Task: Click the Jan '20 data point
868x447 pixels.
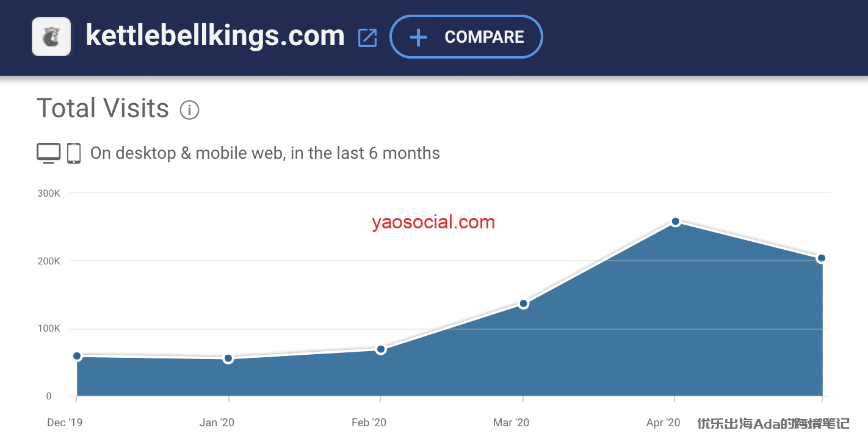Action: (228, 358)
